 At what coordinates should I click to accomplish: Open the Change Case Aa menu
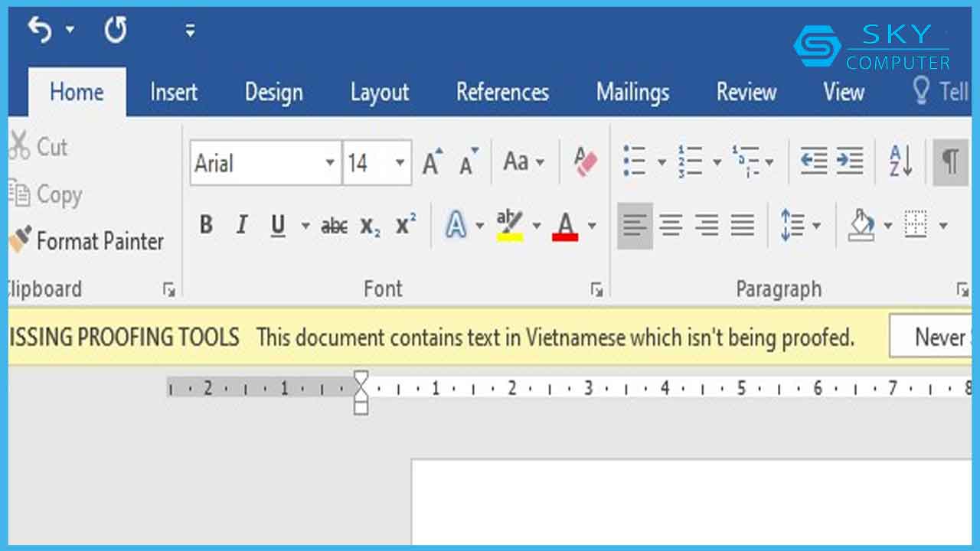point(524,161)
